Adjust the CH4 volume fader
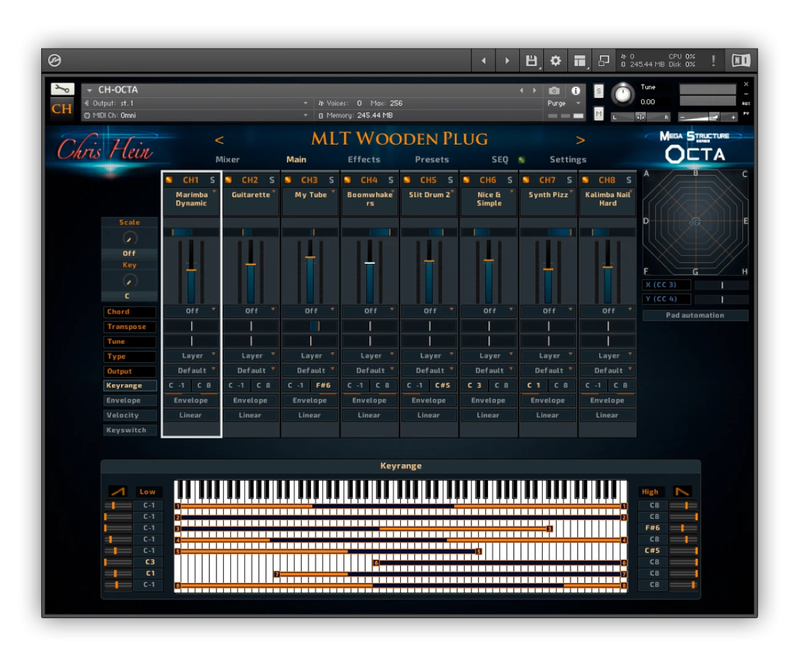The image size is (799, 672). point(370,263)
